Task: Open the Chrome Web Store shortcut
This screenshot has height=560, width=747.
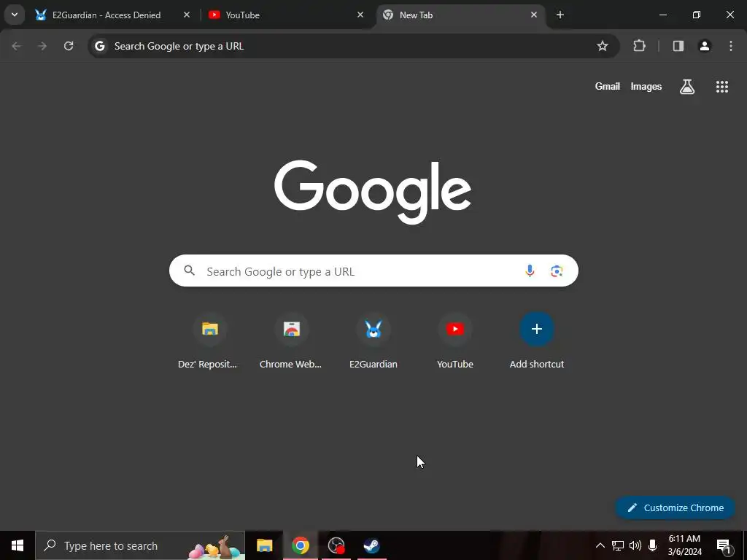Action: click(x=291, y=341)
